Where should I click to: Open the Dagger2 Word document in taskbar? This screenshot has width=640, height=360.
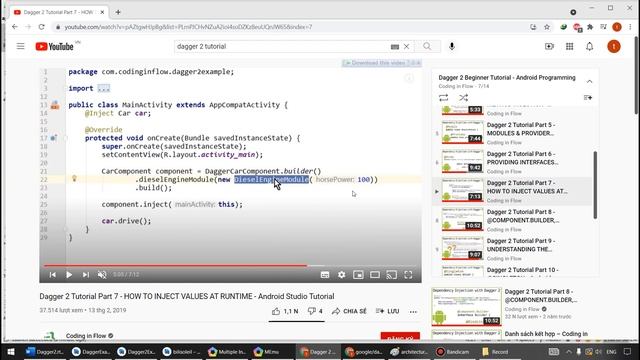(44, 351)
